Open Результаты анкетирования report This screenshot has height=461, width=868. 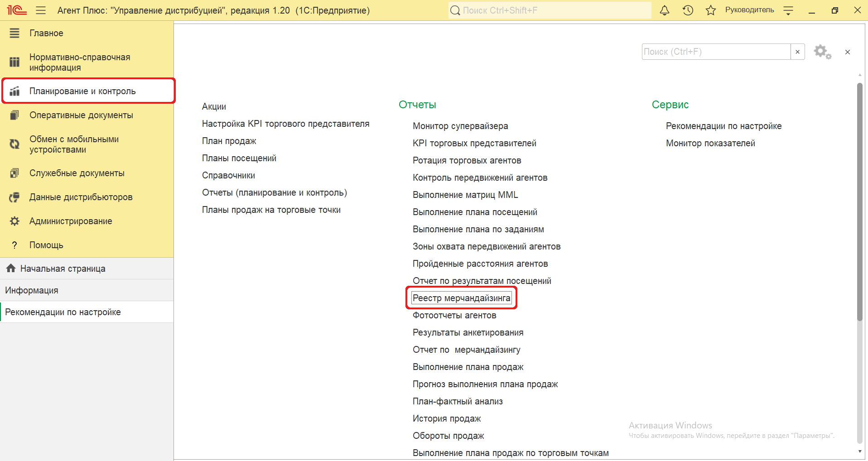(468, 332)
